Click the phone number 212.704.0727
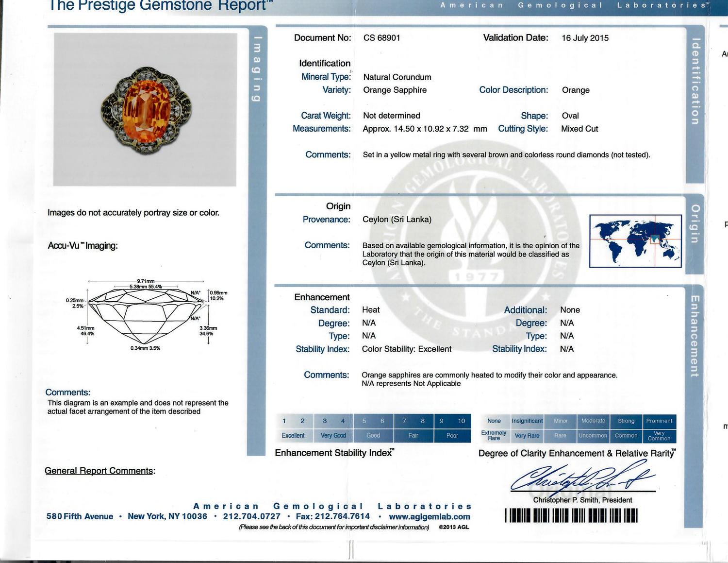 252,516
